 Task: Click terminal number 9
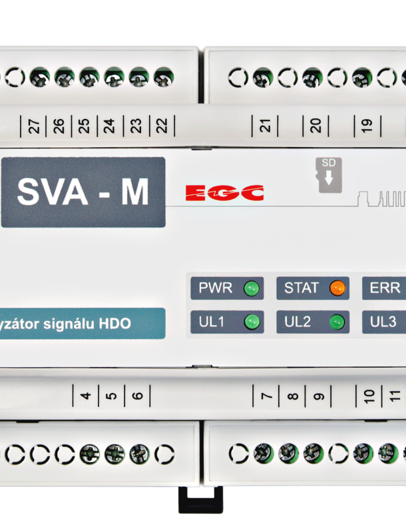(318, 396)
